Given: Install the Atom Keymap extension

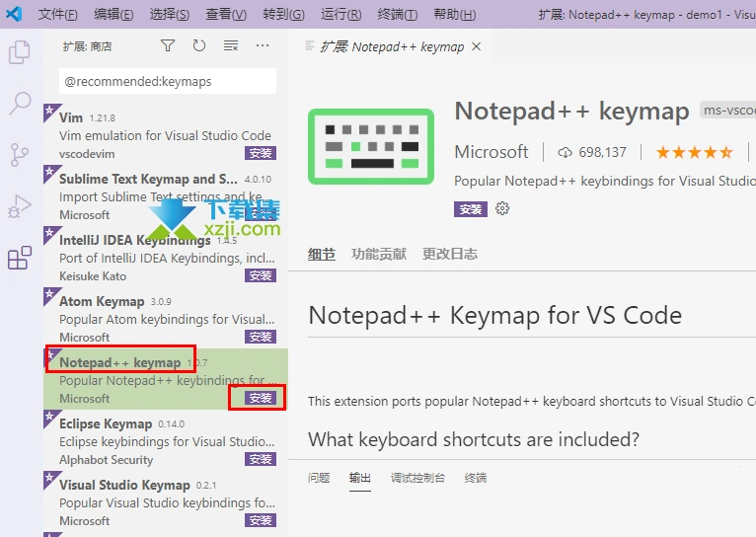Looking at the screenshot, I should [x=261, y=337].
